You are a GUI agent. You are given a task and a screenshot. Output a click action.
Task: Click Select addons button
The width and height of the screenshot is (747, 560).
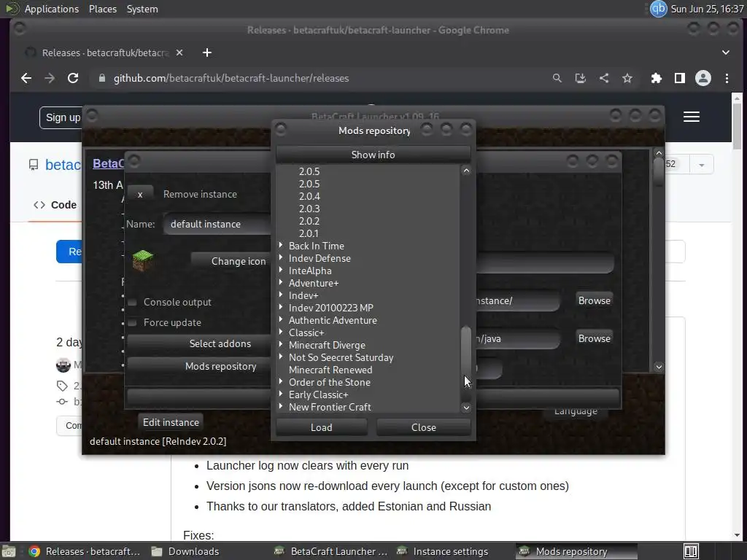pyautogui.click(x=199, y=344)
